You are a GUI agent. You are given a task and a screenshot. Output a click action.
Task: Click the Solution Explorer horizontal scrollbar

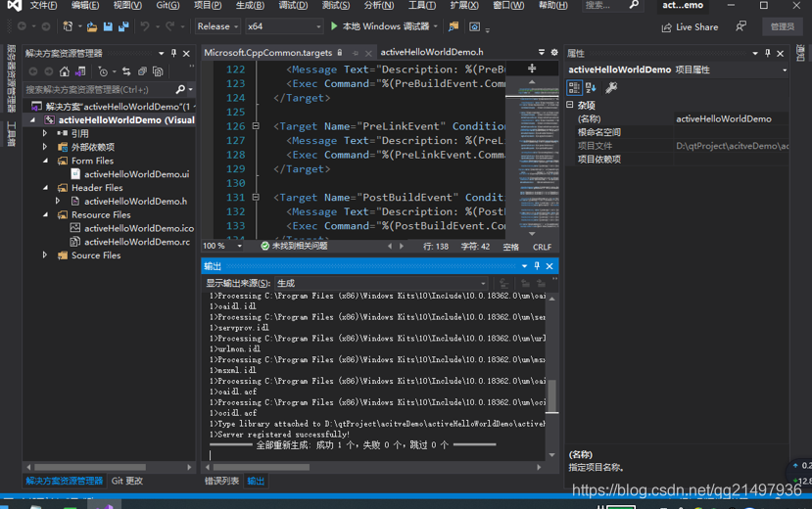point(90,467)
